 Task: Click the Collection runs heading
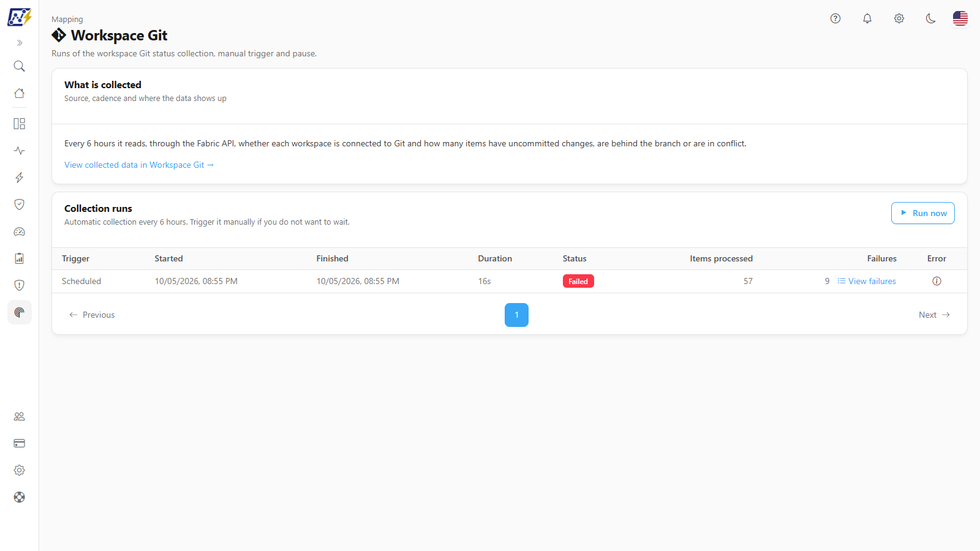pos(98,208)
